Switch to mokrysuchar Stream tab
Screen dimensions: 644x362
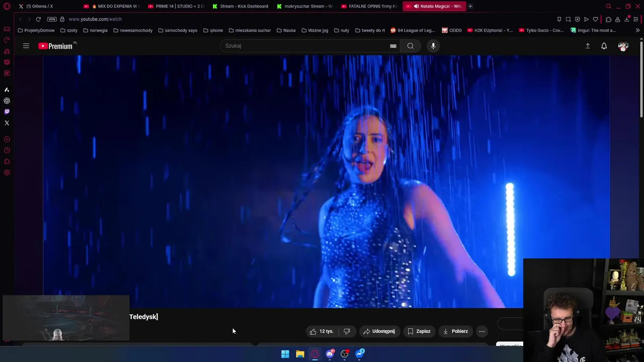click(x=304, y=6)
